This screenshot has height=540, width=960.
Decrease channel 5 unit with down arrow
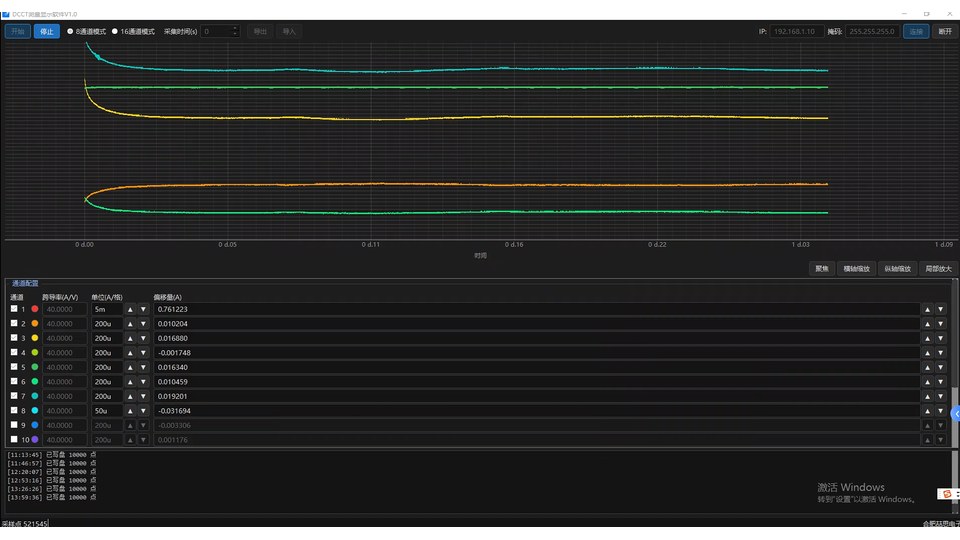click(x=143, y=367)
